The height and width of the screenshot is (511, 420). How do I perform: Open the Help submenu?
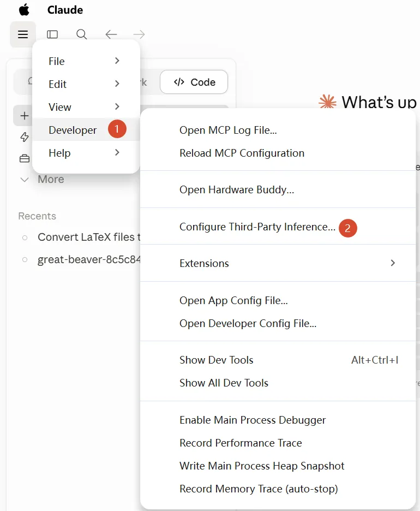coord(86,152)
